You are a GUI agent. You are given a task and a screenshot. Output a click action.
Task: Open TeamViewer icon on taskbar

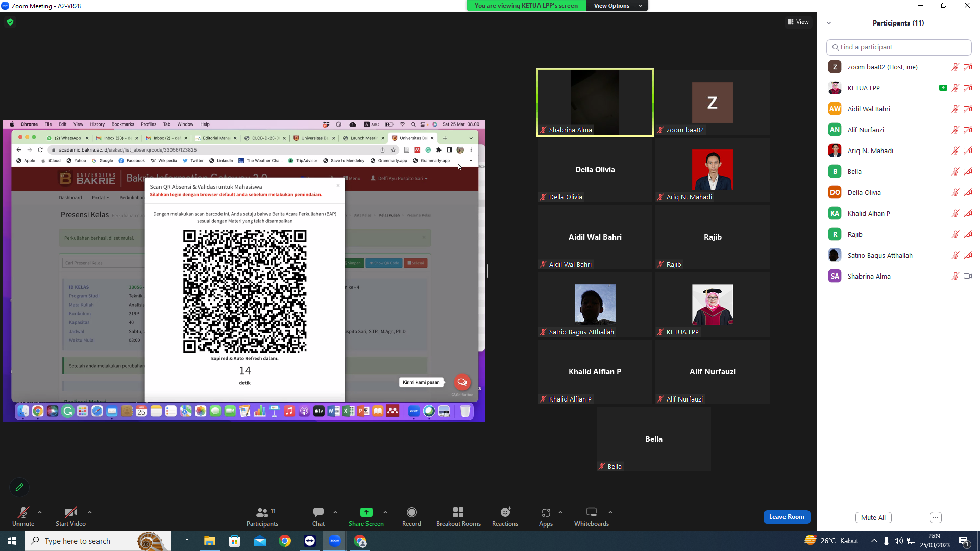(310, 541)
